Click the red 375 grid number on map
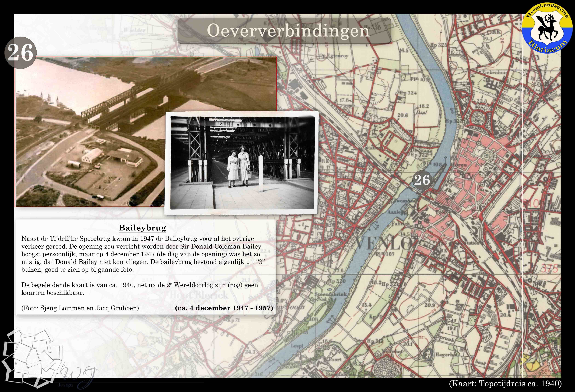The width and height of the screenshot is (575, 392). pyautogui.click(x=550, y=268)
